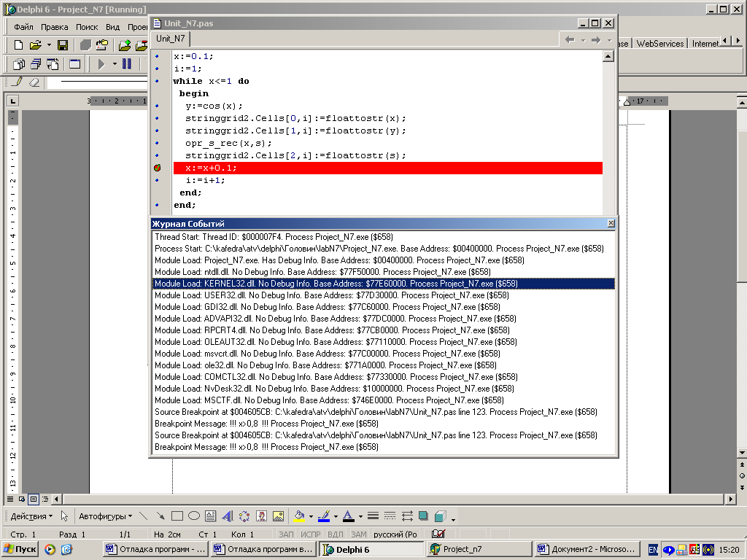Insert a Text Box icon
Viewport: 747px width, 560px height.
coord(211,516)
